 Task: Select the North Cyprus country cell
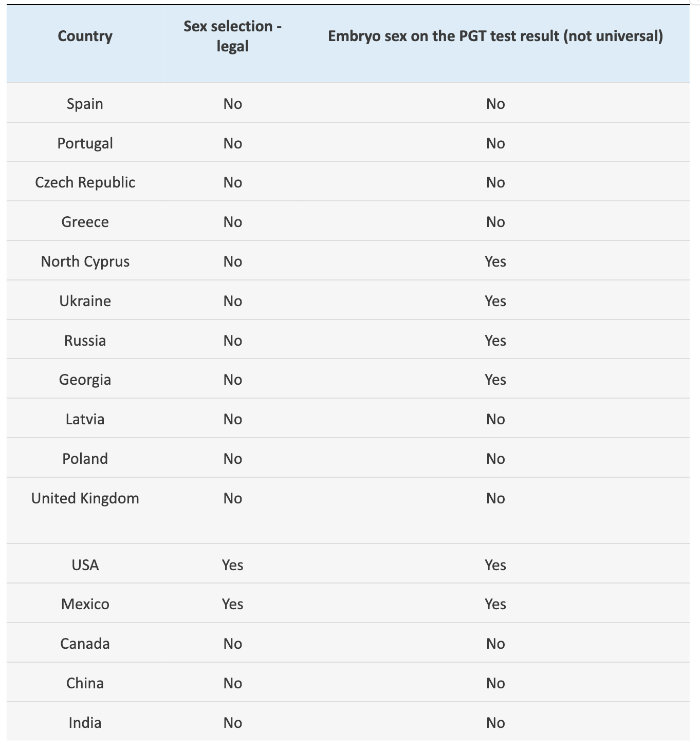click(x=85, y=261)
